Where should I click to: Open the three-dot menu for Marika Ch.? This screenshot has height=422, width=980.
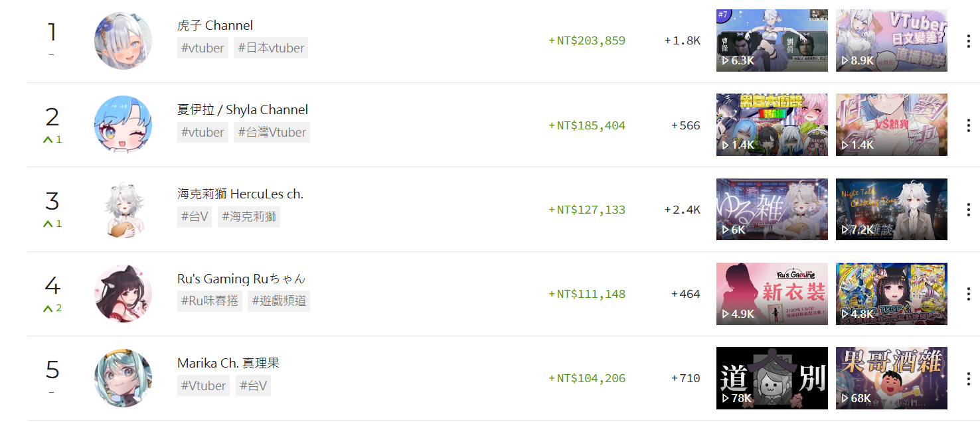click(968, 378)
